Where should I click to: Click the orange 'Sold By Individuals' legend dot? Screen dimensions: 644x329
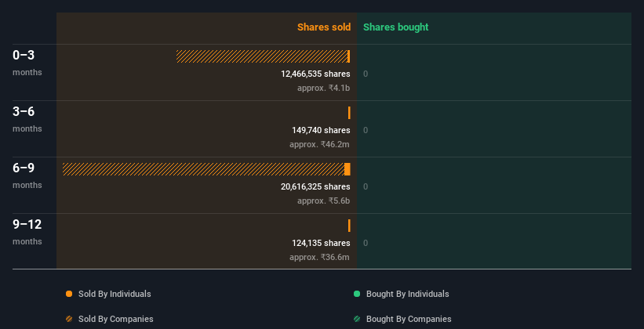click(x=69, y=294)
